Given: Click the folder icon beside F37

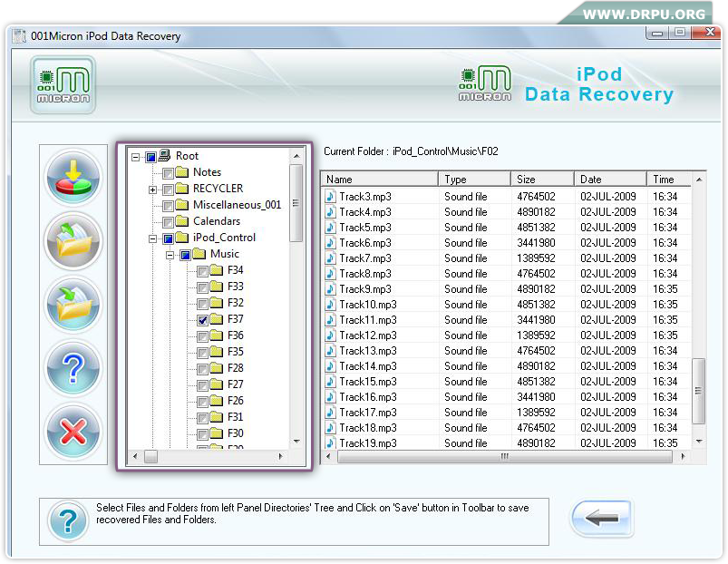Looking at the screenshot, I should pyautogui.click(x=217, y=319).
